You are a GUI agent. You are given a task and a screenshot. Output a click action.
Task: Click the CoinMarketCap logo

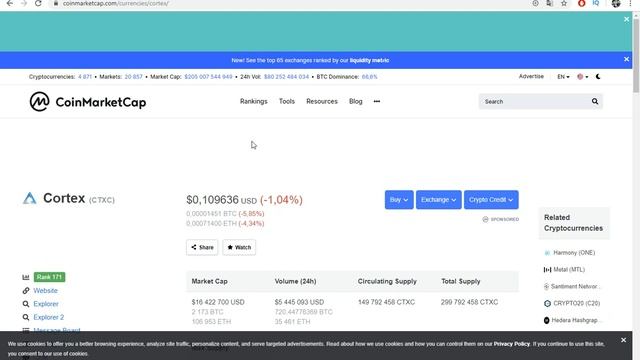coord(88,102)
